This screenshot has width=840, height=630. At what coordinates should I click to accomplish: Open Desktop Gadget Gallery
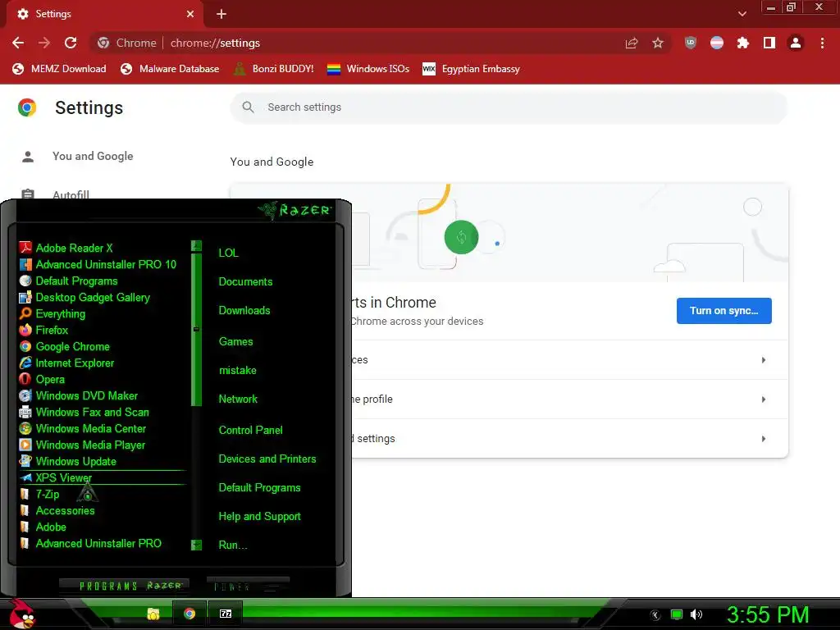click(x=84, y=297)
